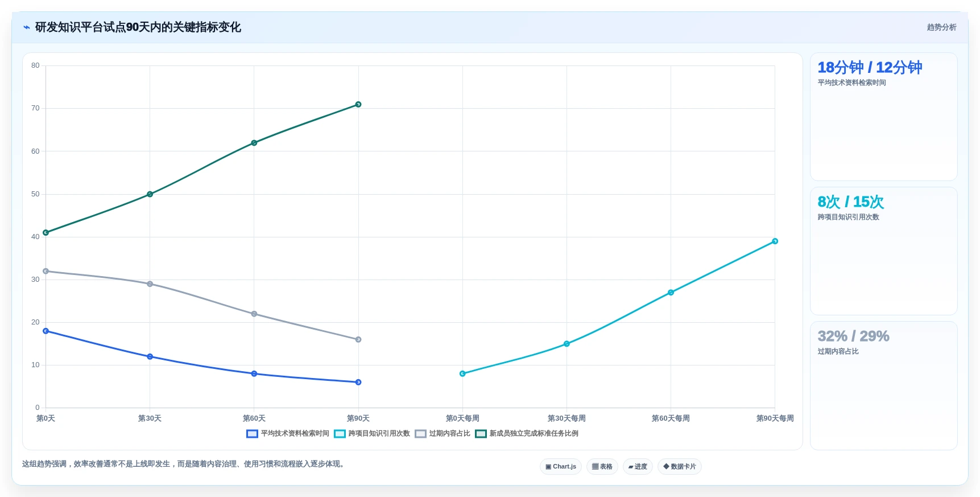Click the blue data point at 第60天 (8)
The height and width of the screenshot is (497, 980).
pyautogui.click(x=254, y=373)
